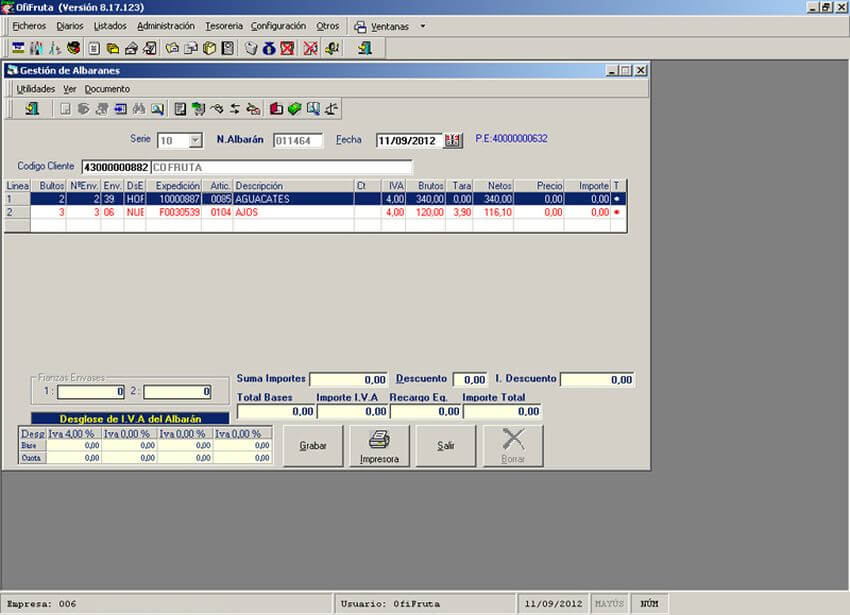Click the red crossed box toolbar icon
Viewport: 850px width, 615px height.
pos(287,48)
